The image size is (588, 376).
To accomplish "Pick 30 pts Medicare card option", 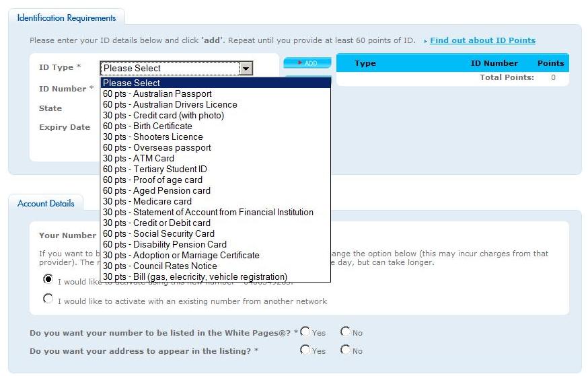I will [147, 202].
